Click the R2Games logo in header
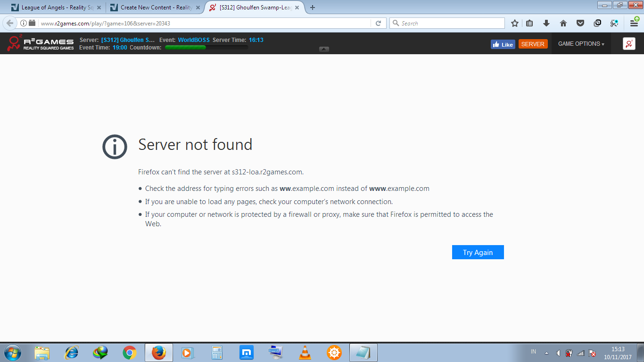This screenshot has height=362, width=644. [41, 43]
